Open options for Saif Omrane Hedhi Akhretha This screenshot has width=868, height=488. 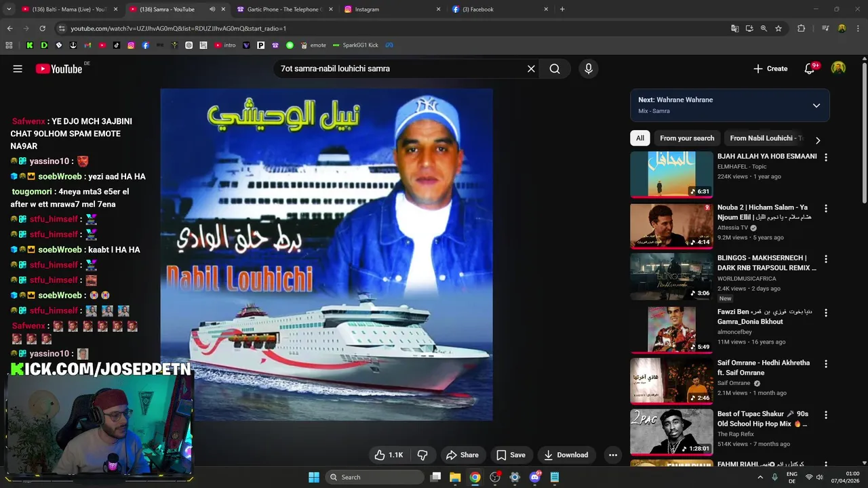point(825,364)
